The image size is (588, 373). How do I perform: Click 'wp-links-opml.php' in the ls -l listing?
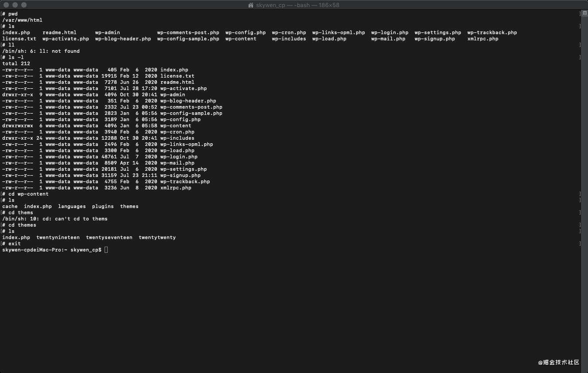pos(187,144)
